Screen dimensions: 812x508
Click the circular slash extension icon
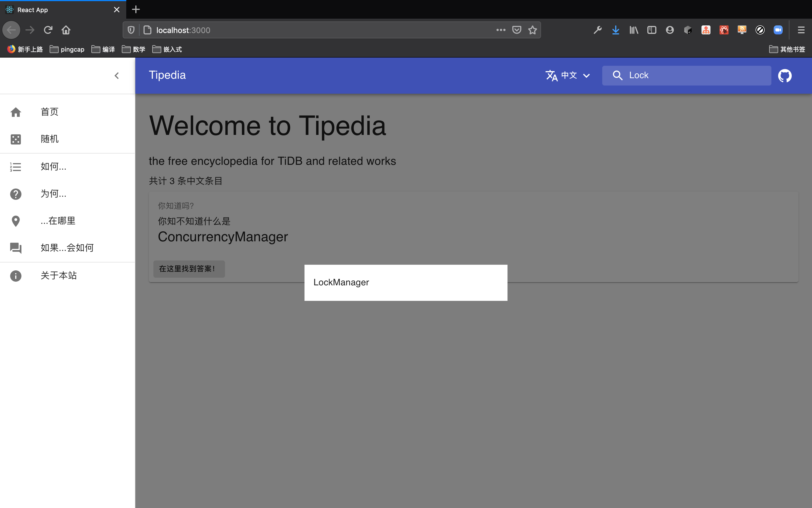pyautogui.click(x=760, y=30)
